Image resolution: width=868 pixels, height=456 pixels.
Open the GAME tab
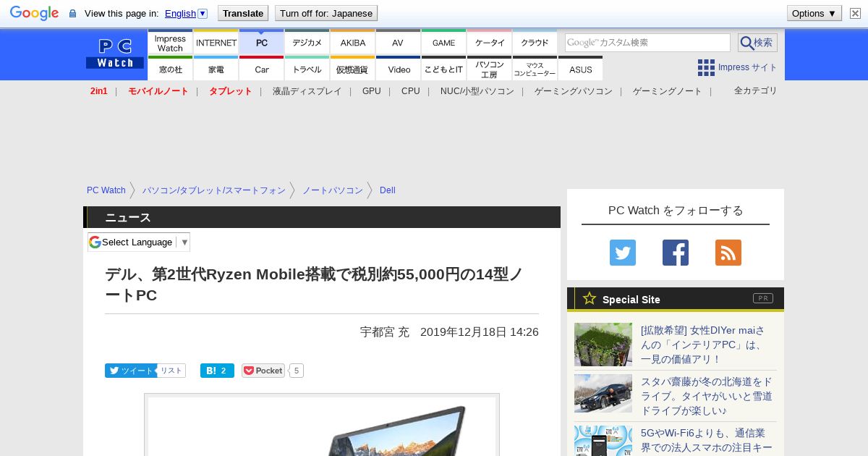point(443,43)
